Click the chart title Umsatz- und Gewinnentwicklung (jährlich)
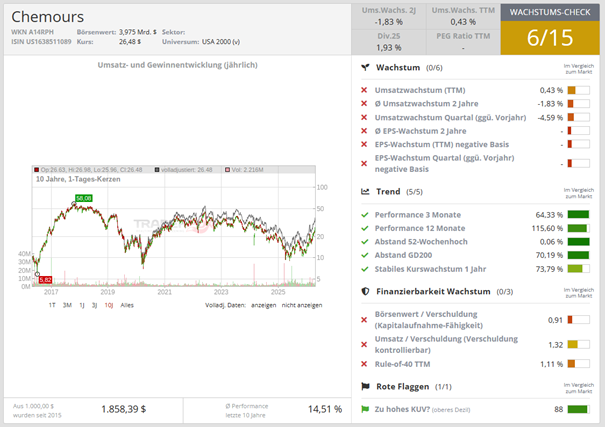This screenshot has height=427, width=605. (177, 65)
